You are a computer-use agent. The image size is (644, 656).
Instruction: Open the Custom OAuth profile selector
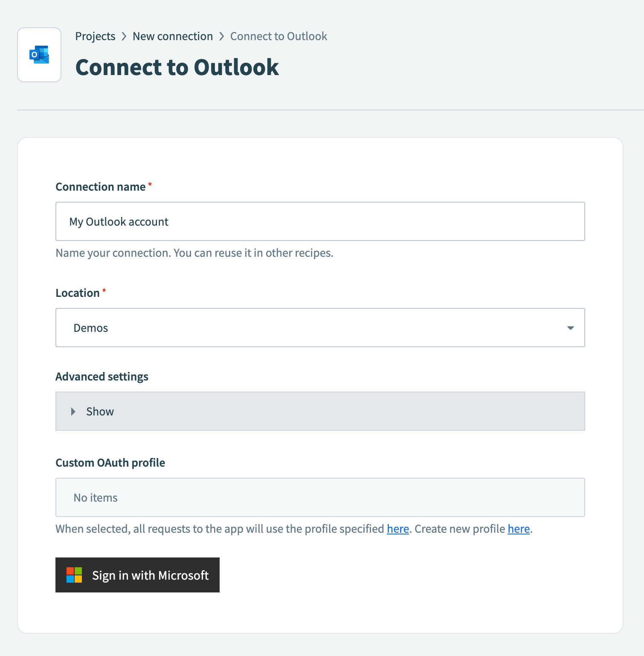320,497
